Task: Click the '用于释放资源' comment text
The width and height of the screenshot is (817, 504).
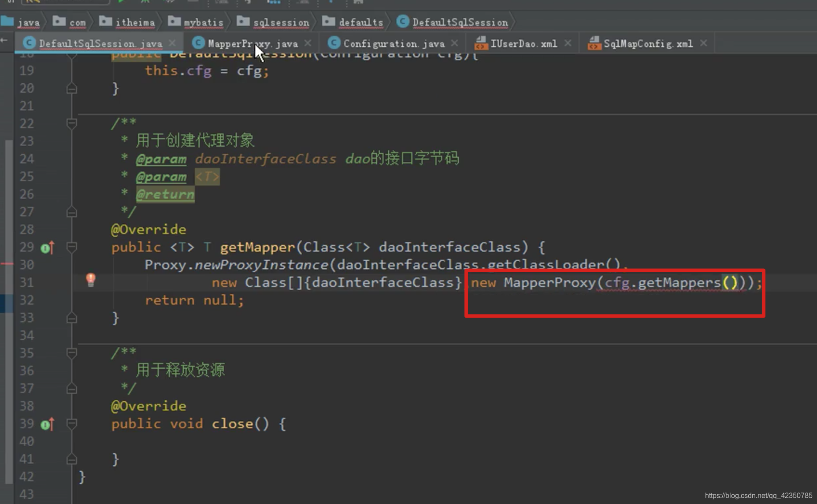Action: pyautogui.click(x=180, y=370)
